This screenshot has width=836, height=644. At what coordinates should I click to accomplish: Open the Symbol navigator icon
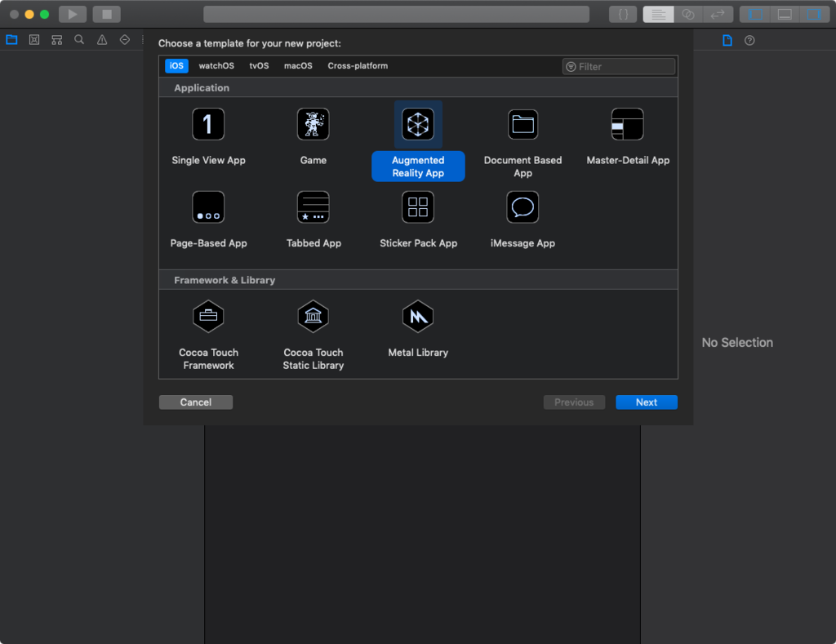56,39
